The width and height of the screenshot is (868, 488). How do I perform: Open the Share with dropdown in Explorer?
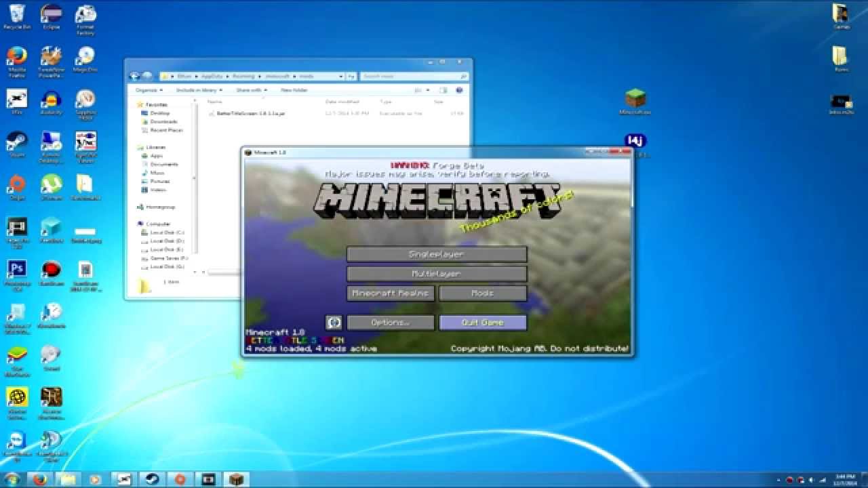tap(251, 89)
